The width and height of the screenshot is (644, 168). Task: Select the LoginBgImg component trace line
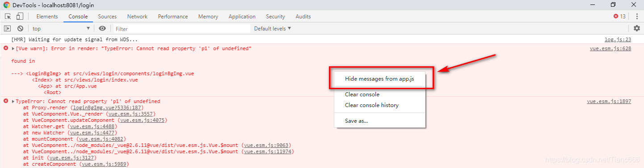pyautogui.click(x=103, y=73)
